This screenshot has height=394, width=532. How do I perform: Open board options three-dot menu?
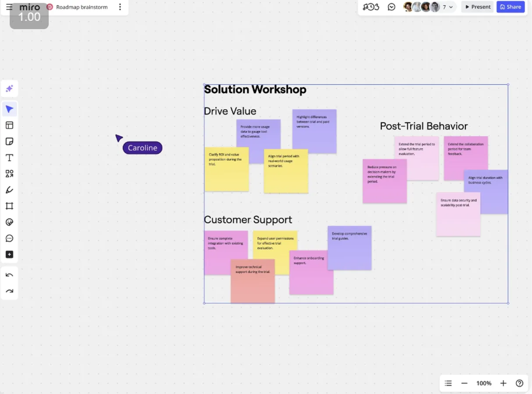pyautogui.click(x=120, y=7)
